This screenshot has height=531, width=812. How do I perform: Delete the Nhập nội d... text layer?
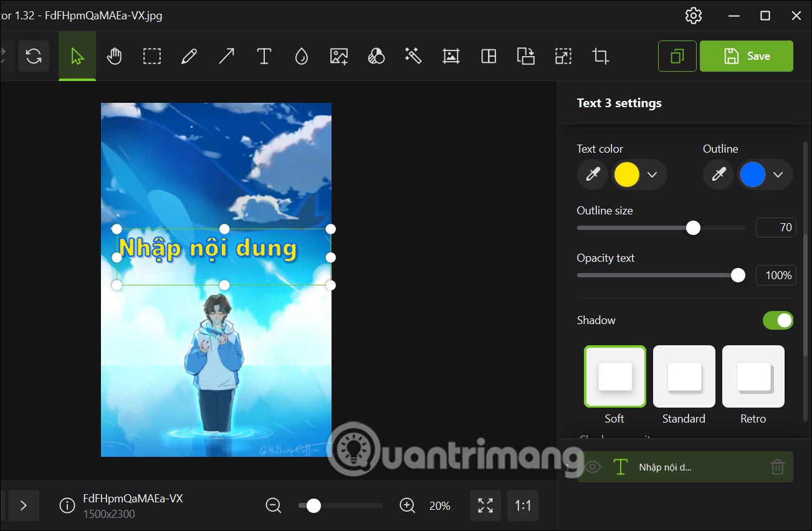777,467
